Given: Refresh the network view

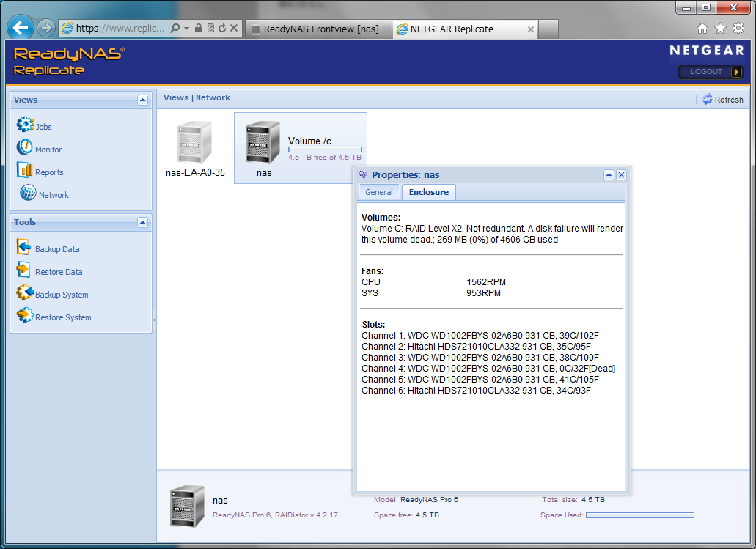Looking at the screenshot, I should click(x=722, y=100).
